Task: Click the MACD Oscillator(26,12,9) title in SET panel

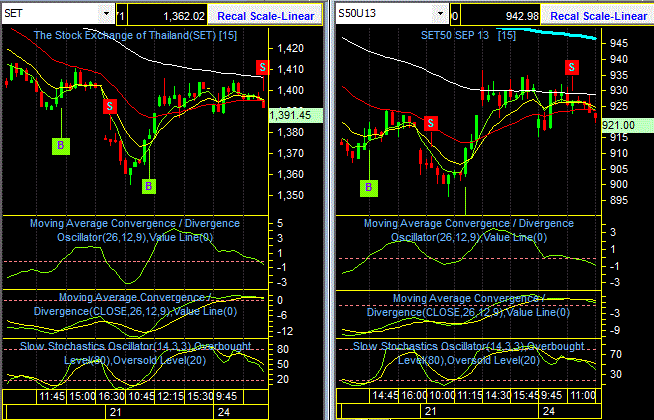Action: [x=135, y=230]
